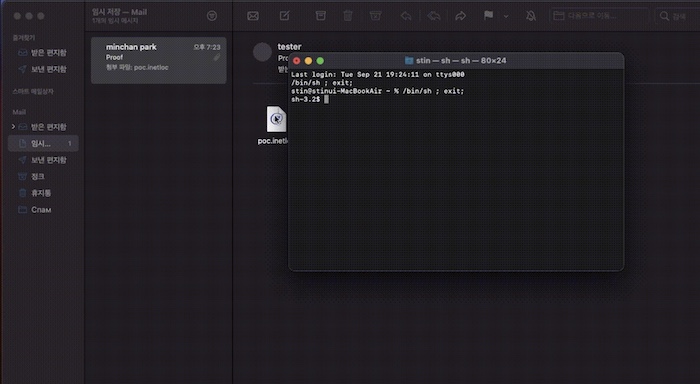Click the sender name tester
Image resolution: width=700 pixels, height=384 pixels.
(289, 46)
